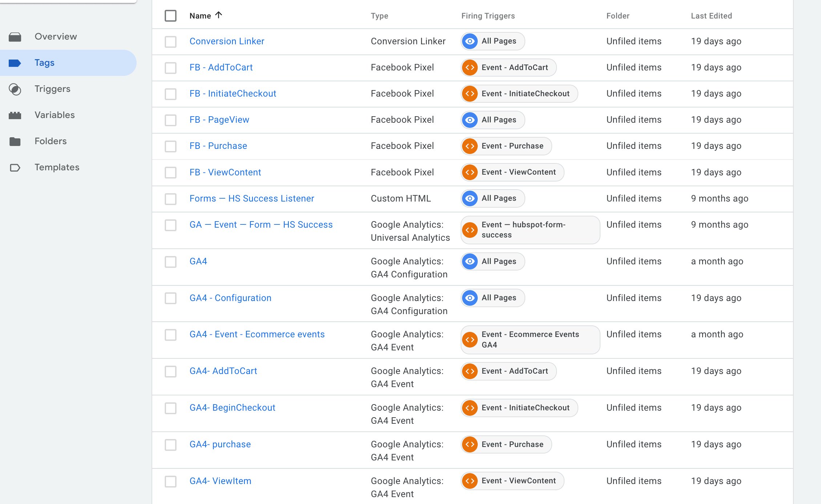
Task: Open the Folders section
Action: [x=50, y=141]
